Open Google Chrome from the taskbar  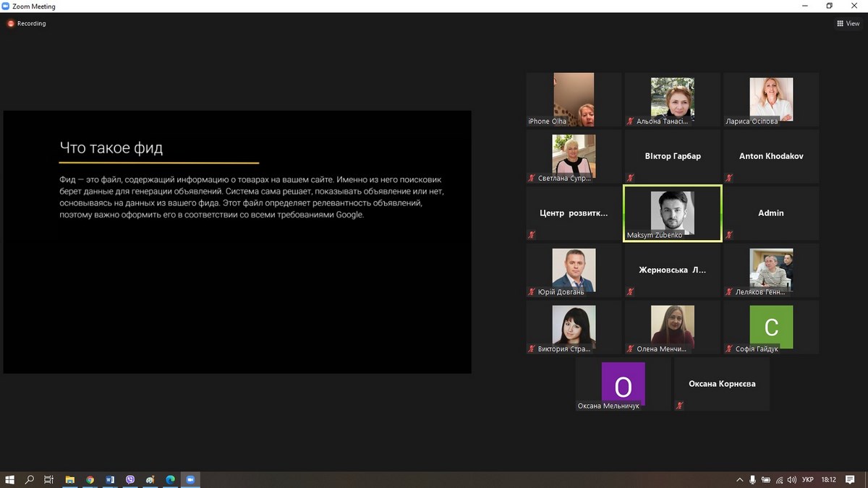click(x=90, y=479)
